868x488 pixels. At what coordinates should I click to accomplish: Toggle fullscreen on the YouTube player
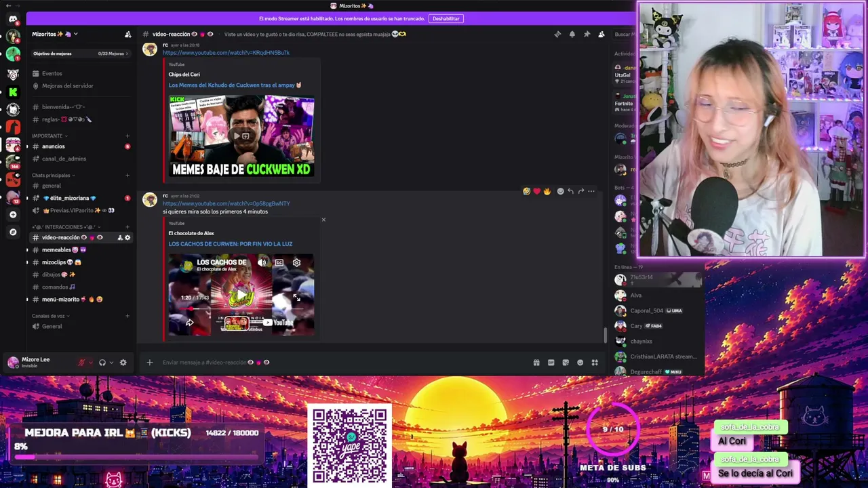[x=296, y=298]
